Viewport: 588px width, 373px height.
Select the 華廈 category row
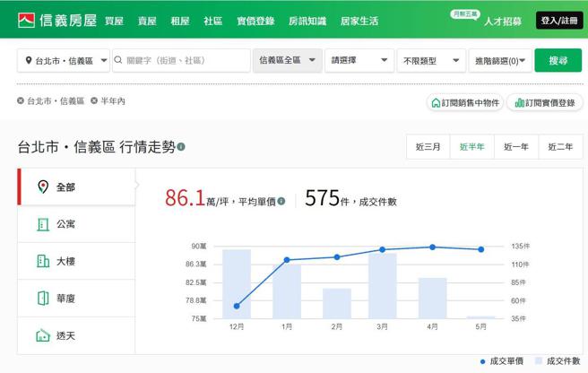[x=76, y=298]
